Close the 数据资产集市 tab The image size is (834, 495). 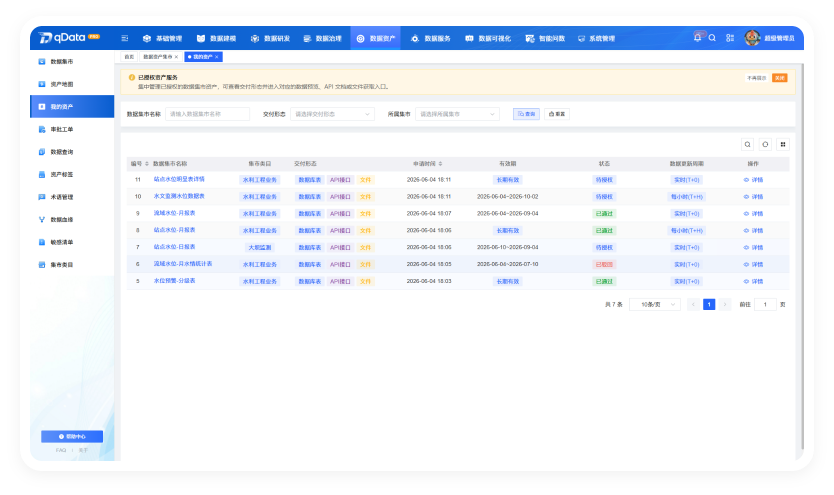point(177,57)
